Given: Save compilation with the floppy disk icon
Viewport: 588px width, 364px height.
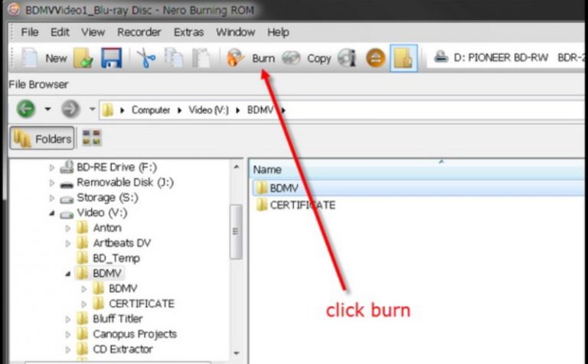Looking at the screenshot, I should tap(111, 58).
